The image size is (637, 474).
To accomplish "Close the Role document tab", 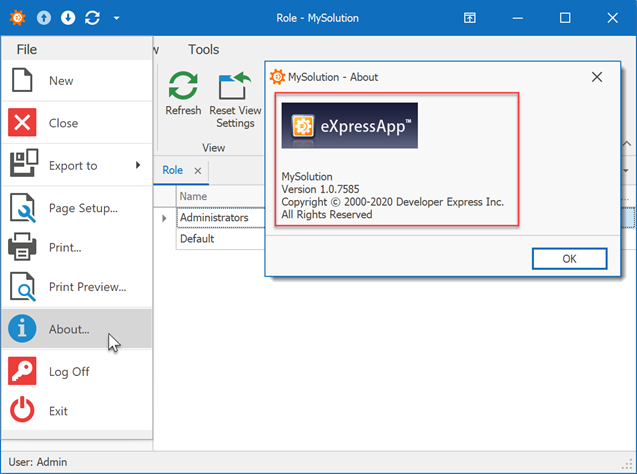I will tap(197, 171).
